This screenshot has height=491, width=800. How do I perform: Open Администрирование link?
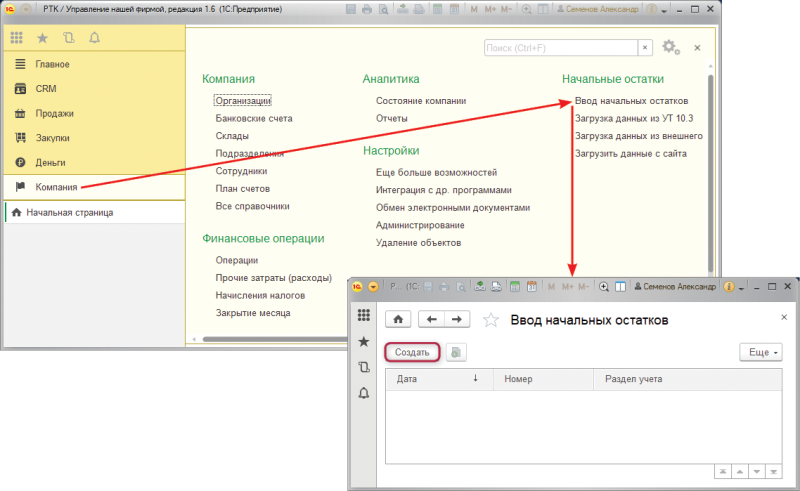tap(420, 225)
